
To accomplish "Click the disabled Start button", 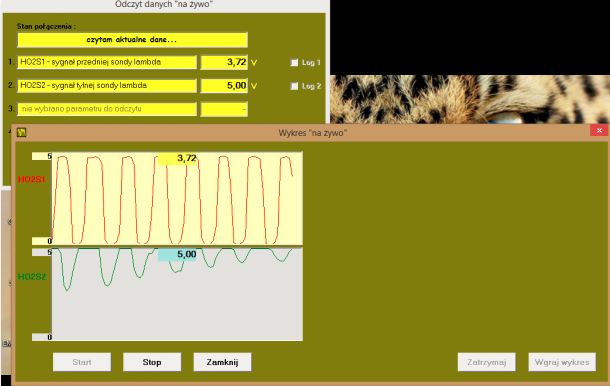I will click(x=82, y=362).
